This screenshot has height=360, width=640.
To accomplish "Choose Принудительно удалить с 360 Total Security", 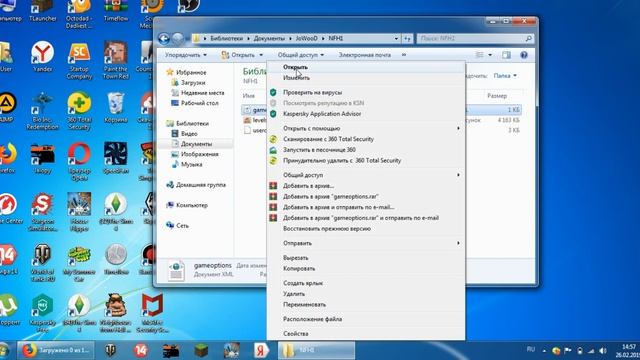I will (342, 160).
